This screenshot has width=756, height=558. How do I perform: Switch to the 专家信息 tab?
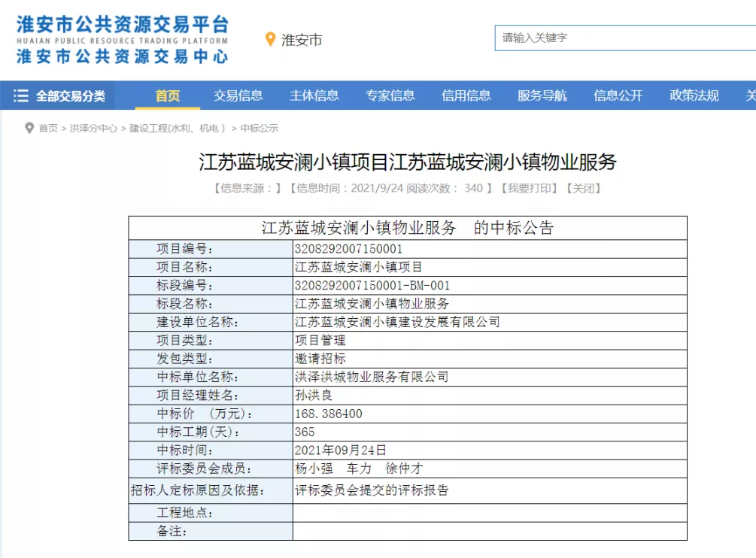coord(390,96)
